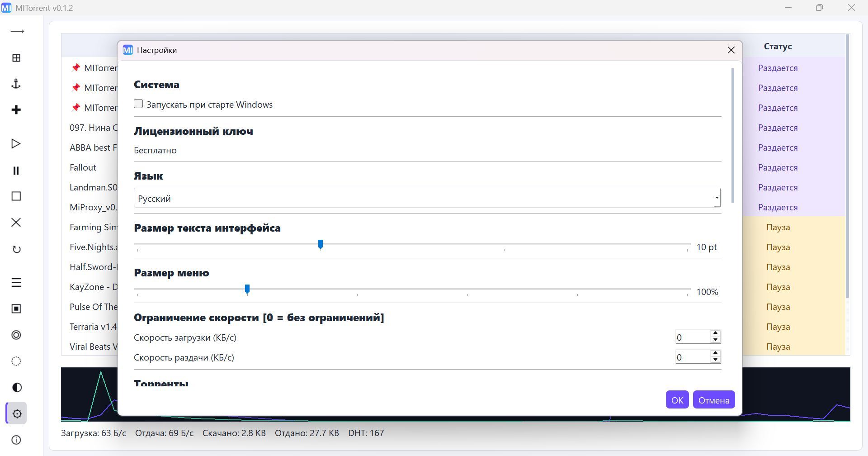Screen dimensions: 868x456
Task: Enable 'Запускать при старте Windows' checkbox
Action: point(138,104)
